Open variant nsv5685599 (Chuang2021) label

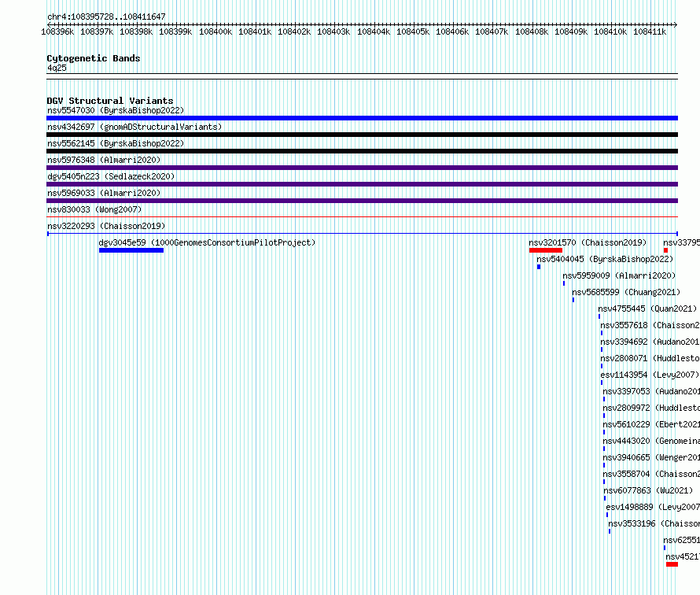626,292
